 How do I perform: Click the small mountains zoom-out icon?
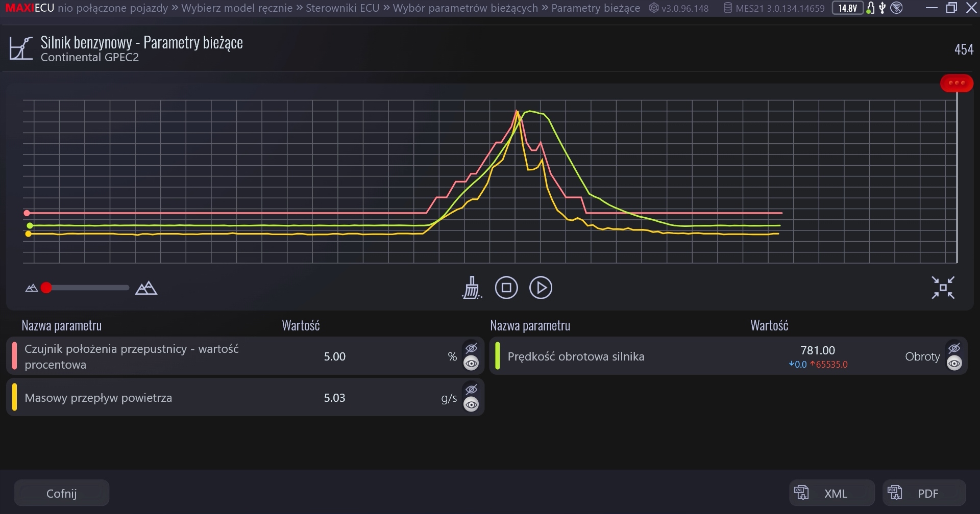(32, 288)
